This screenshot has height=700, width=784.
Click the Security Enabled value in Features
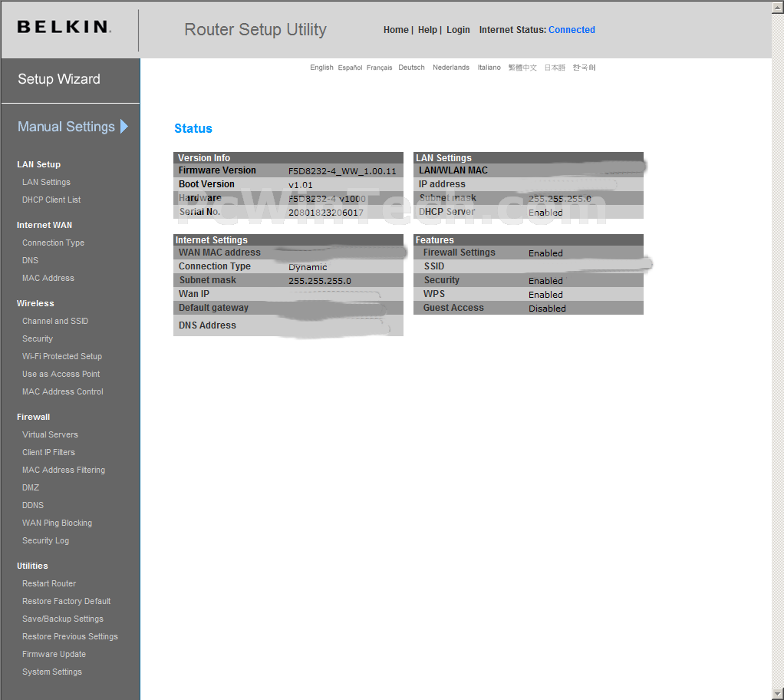[545, 281]
